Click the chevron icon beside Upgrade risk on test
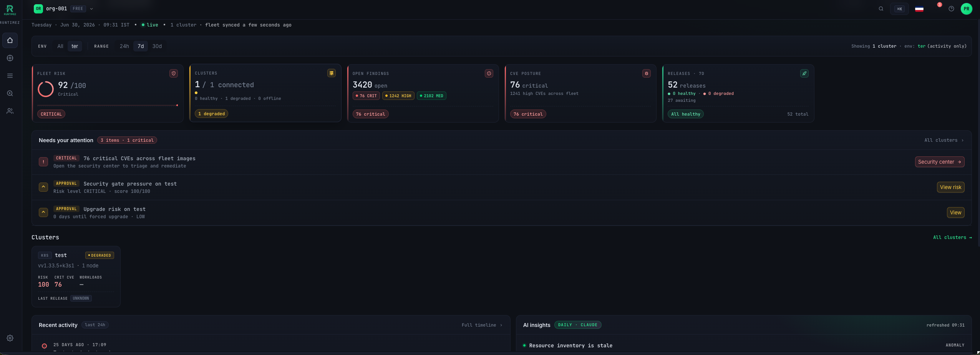The image size is (980, 355). coord(43,212)
